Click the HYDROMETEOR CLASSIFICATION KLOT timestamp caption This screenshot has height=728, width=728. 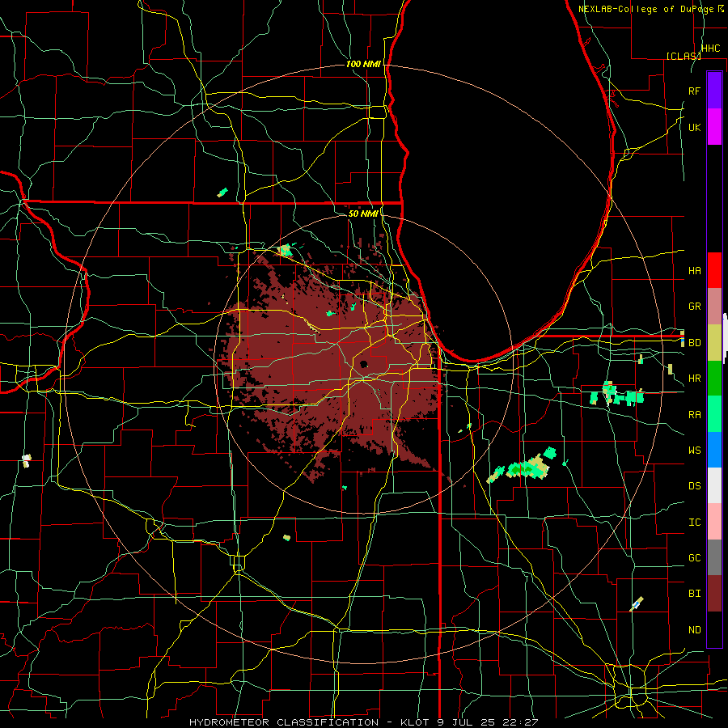363,722
